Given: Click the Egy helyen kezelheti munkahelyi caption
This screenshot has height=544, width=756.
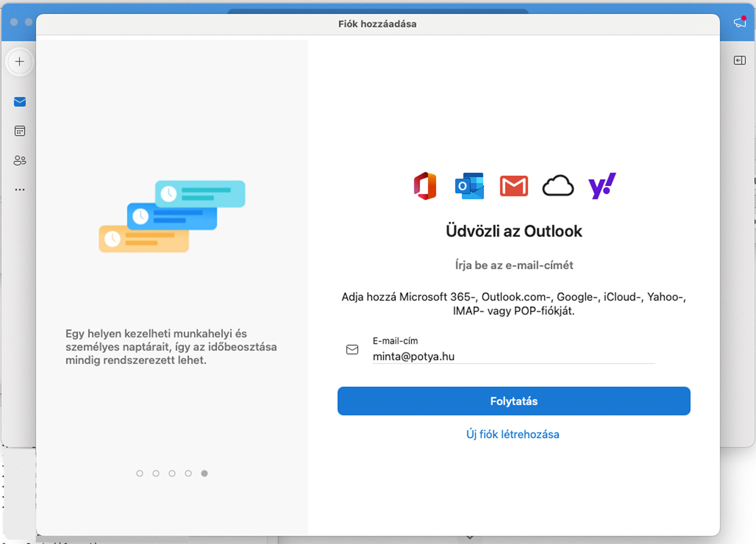Looking at the screenshot, I should coord(171,347).
